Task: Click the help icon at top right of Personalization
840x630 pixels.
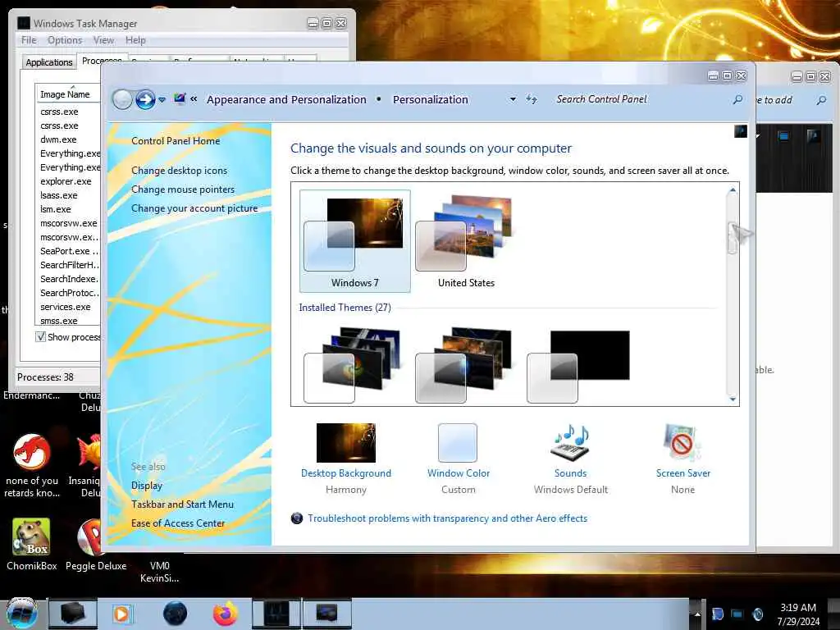Action: tap(741, 131)
